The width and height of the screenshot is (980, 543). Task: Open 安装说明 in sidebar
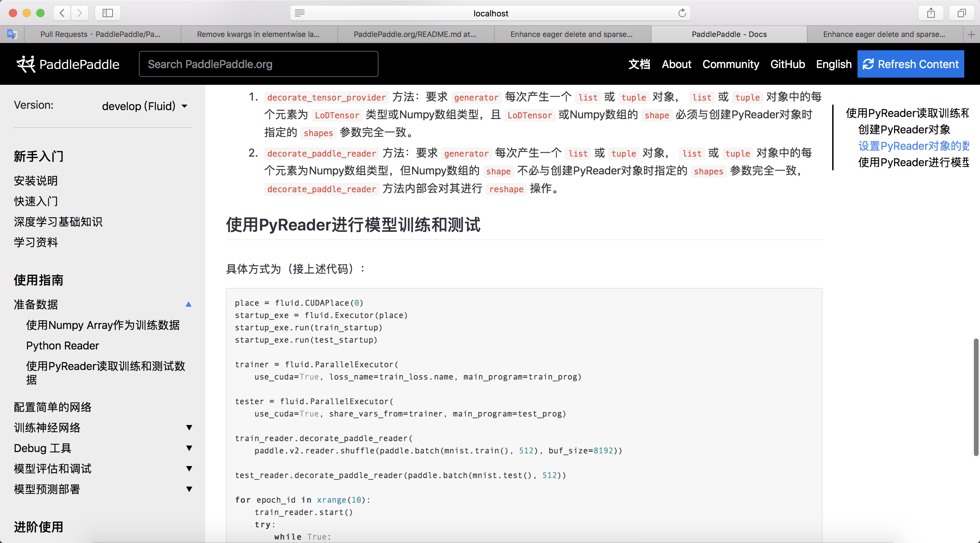(35, 181)
